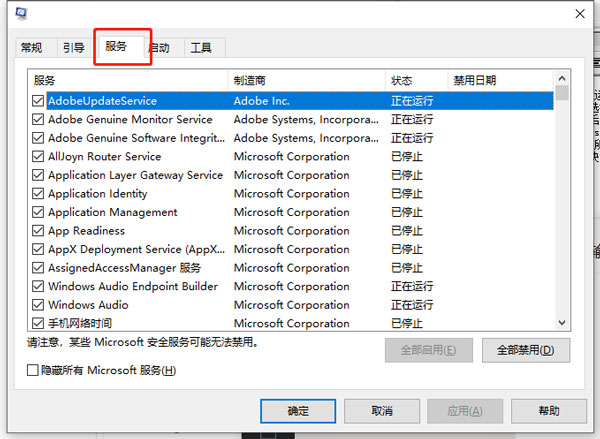Click 正在运行 status of Windows Audio
Screen dimensions: 600x439
click(412, 305)
